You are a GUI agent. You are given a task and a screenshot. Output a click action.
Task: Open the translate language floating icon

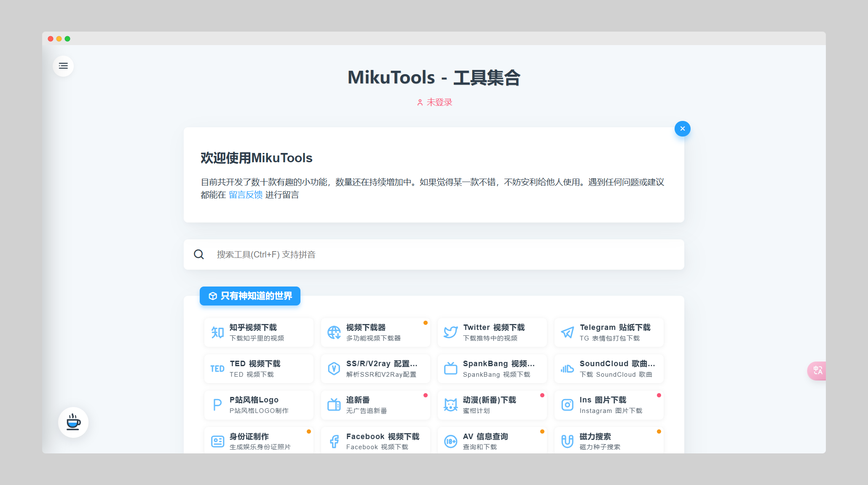[817, 370]
